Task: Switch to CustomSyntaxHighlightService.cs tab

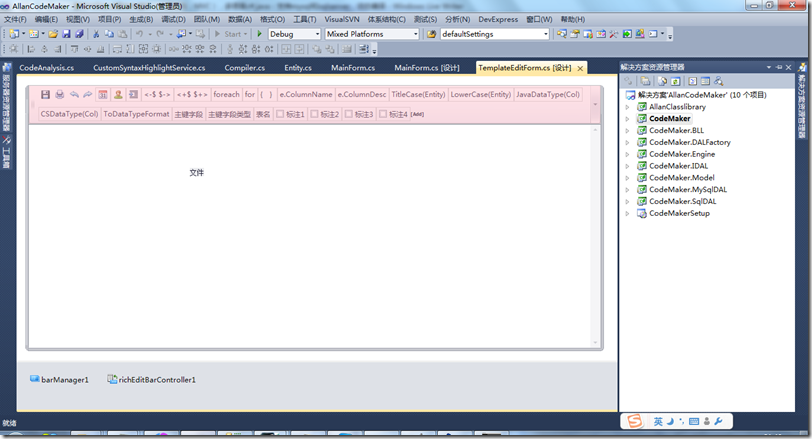Action: [149, 68]
